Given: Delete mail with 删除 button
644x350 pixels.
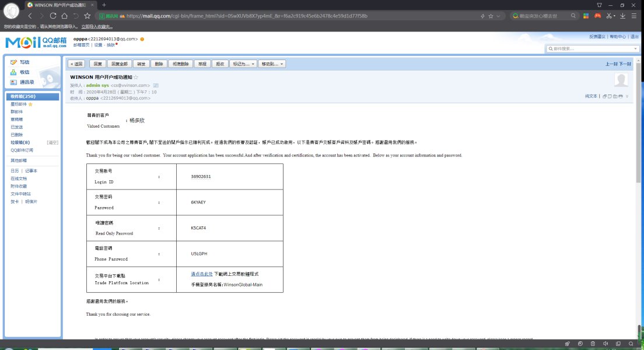Looking at the screenshot, I should click(x=159, y=64).
